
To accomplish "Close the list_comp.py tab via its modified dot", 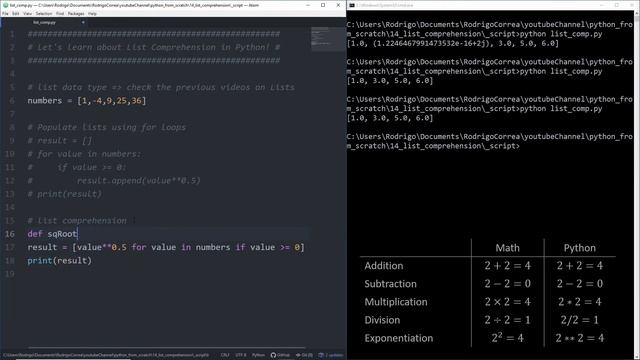I will pos(83,22).
